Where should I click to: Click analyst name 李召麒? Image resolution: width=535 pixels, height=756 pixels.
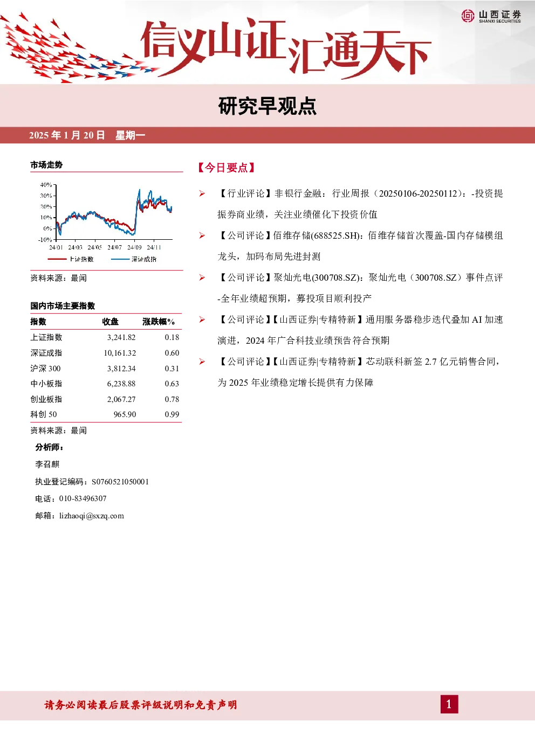point(47,464)
